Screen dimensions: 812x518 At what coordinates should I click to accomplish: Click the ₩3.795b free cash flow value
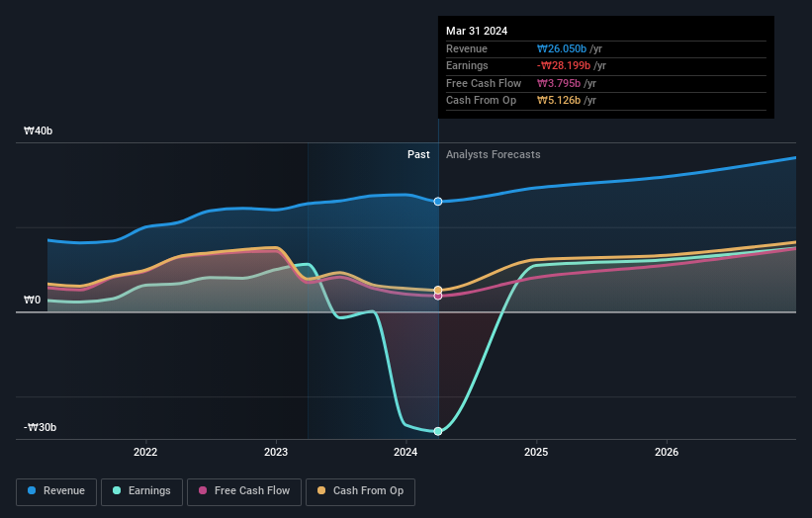pos(559,83)
